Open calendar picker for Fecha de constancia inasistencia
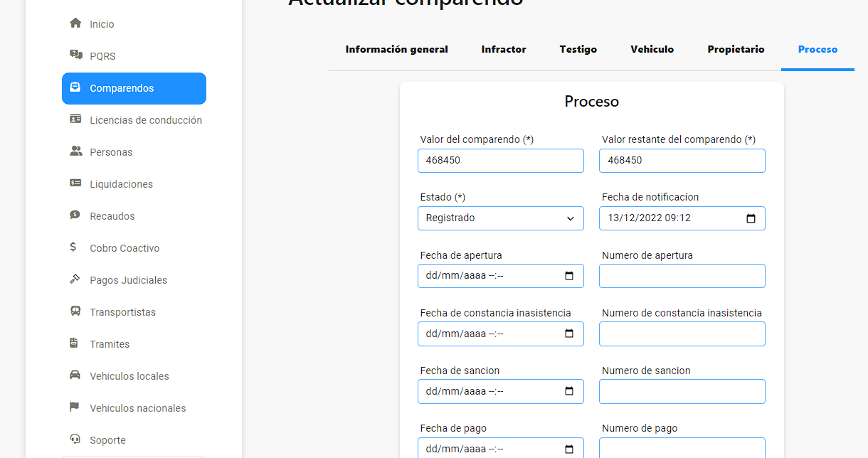868x458 pixels. coord(569,334)
